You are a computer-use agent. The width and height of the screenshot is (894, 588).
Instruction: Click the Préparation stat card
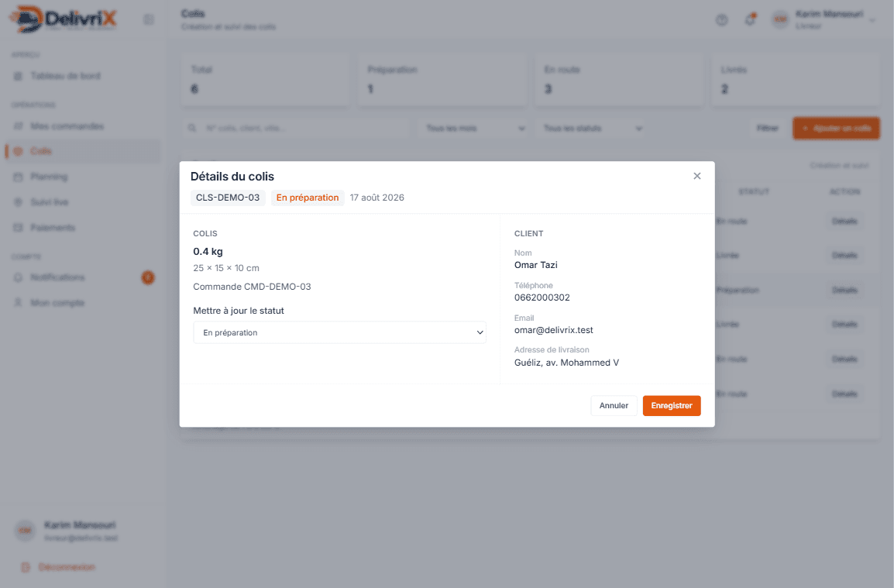tap(442, 80)
